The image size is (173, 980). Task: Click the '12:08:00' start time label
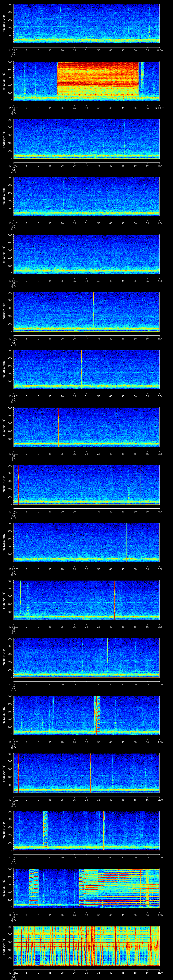click(x=13, y=627)
